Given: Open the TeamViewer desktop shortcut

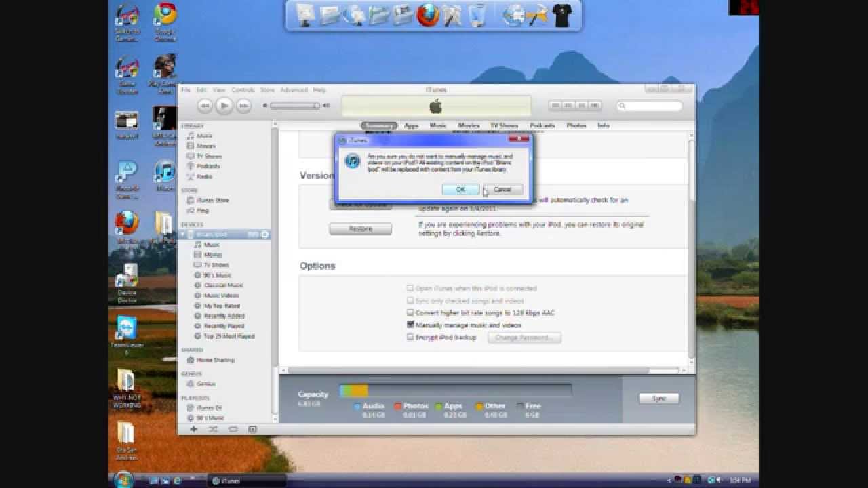Looking at the screenshot, I should [x=126, y=335].
